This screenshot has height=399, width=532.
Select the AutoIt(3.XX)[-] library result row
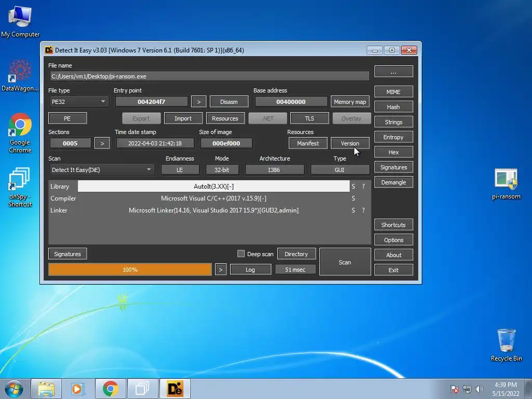[x=214, y=187]
